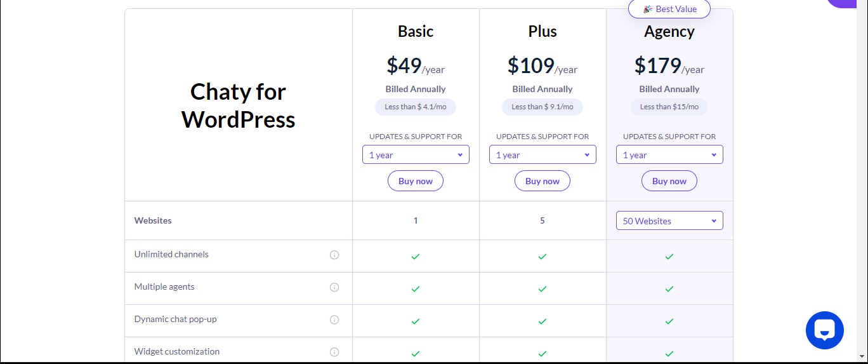Click Agency plan Multiple agents checkmark
868x364 pixels.
669,288
